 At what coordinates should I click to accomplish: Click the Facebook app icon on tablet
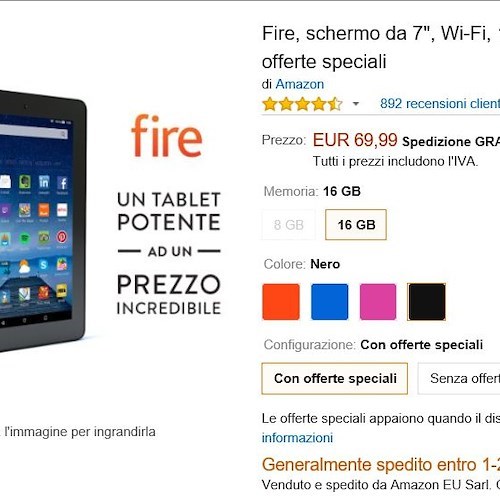[62, 183]
